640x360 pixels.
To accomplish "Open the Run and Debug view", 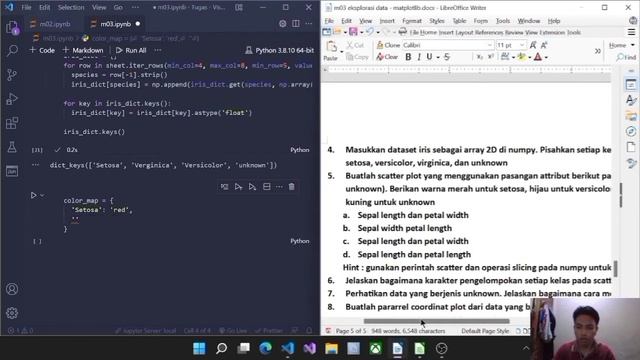I will [x=12, y=99].
